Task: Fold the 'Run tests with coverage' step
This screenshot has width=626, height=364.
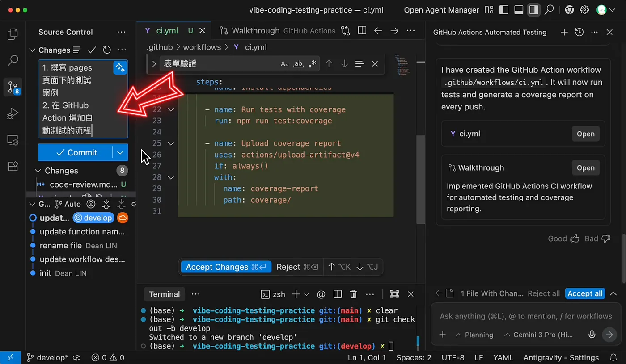Action: (170, 109)
